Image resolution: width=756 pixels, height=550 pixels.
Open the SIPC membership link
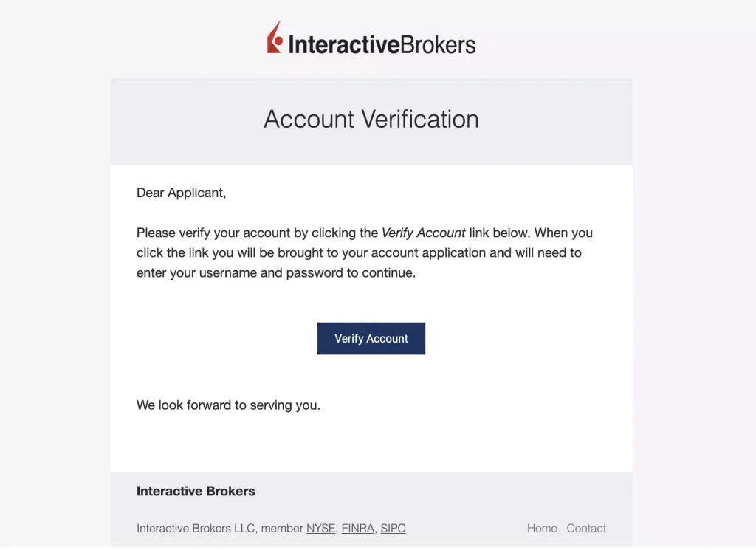393,528
